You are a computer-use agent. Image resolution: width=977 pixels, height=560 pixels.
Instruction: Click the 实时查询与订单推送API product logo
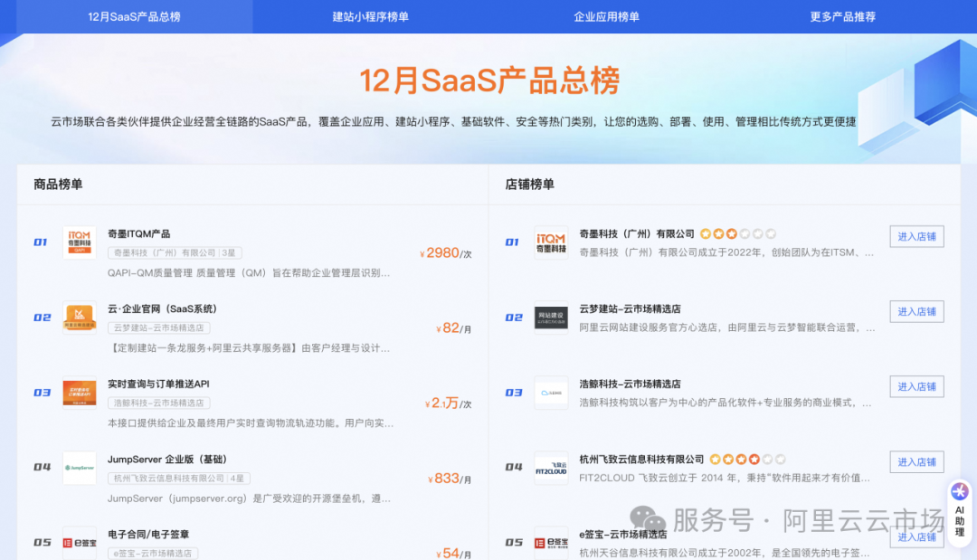[x=80, y=394]
